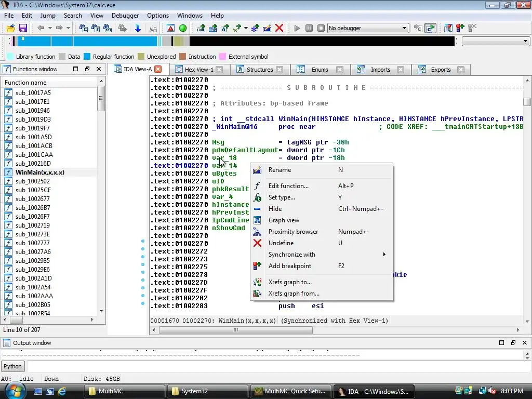Choose Set type... in the context menu
Viewport: 532px width, 399px height.
pyautogui.click(x=322, y=197)
